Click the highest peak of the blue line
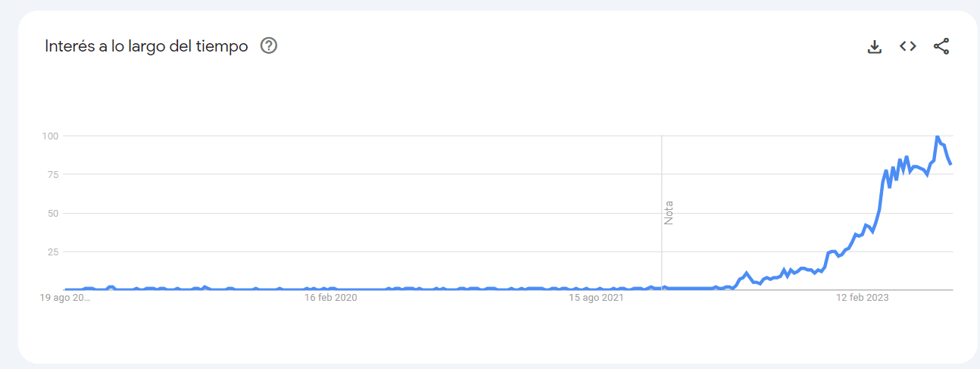Screen dimensions: 980x369 coord(937,136)
